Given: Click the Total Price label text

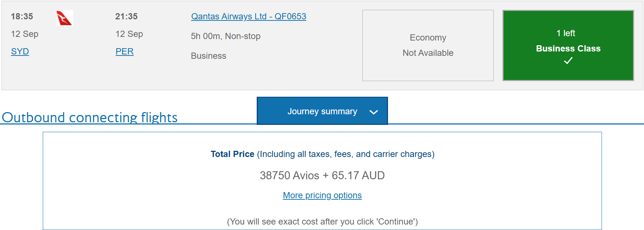Looking at the screenshot, I should [x=232, y=154].
